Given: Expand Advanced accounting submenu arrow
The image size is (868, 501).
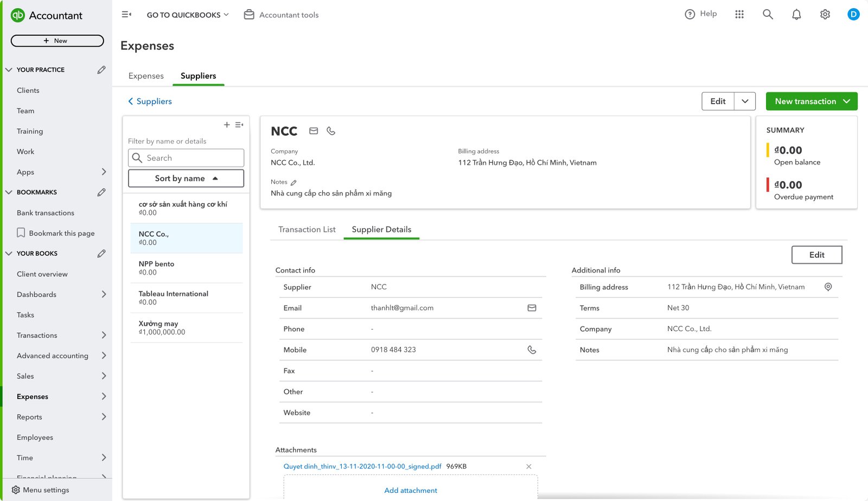Looking at the screenshot, I should [x=104, y=356].
